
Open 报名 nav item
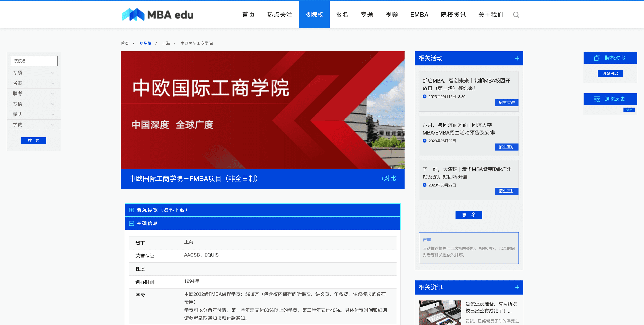pyautogui.click(x=342, y=15)
